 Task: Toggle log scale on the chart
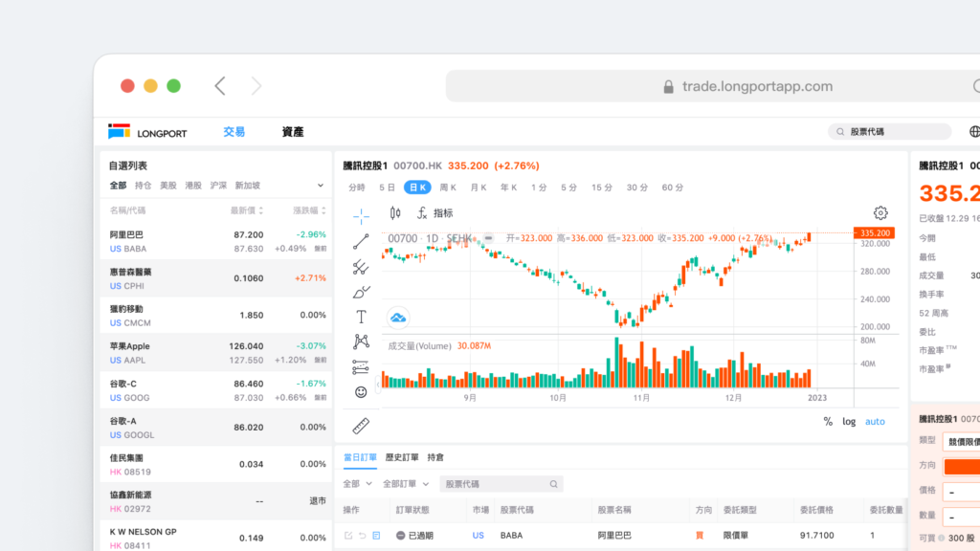[849, 421]
